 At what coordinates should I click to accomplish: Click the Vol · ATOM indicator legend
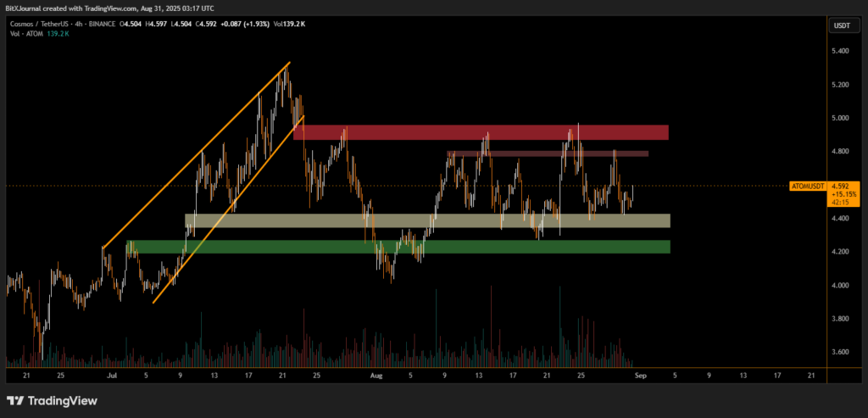pyautogui.click(x=27, y=34)
